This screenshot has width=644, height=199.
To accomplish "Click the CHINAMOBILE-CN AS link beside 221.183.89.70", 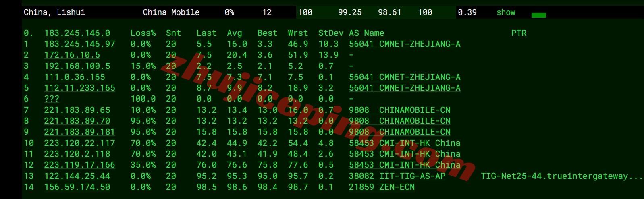I will [399, 121].
